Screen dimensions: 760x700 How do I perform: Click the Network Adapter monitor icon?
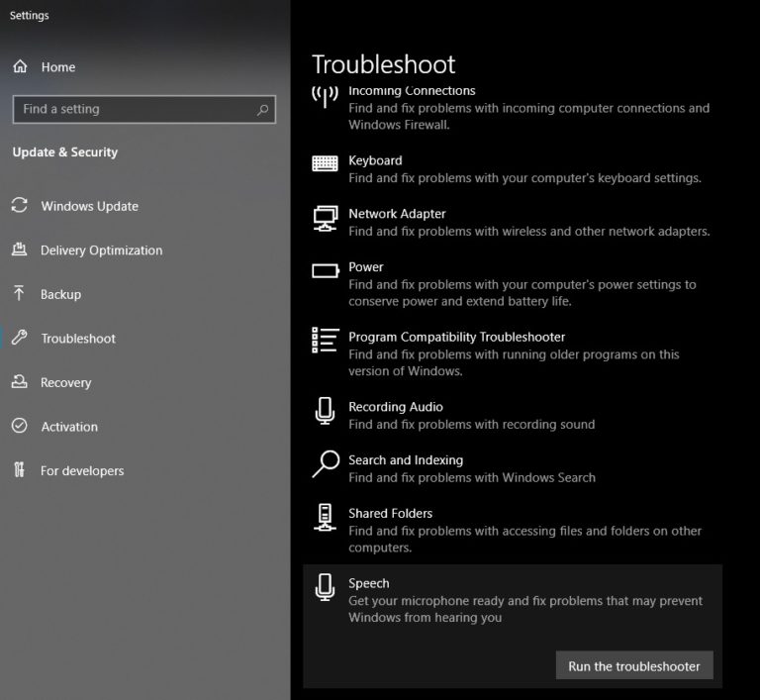pyautogui.click(x=325, y=219)
